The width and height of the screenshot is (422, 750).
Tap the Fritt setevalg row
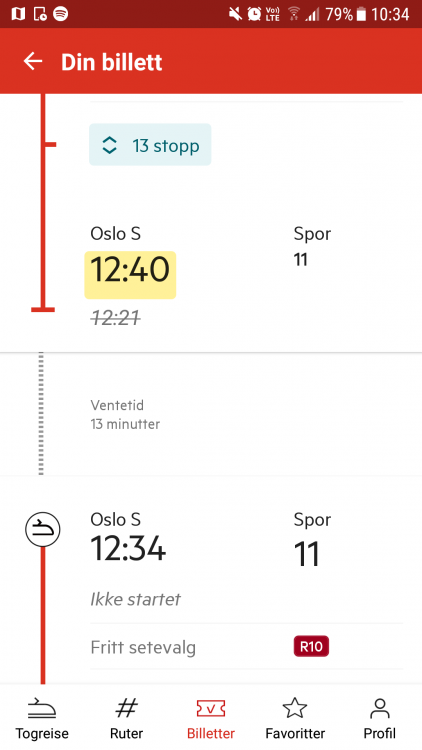(x=246, y=647)
